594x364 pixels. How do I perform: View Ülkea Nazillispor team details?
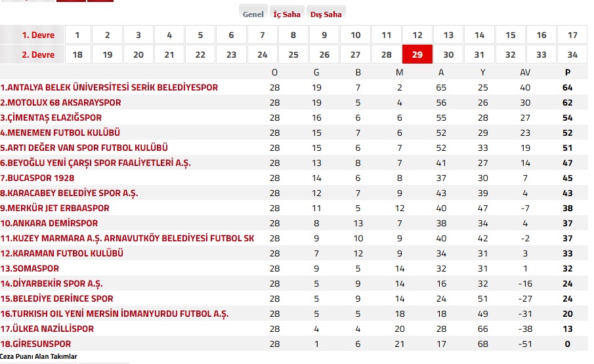point(47,329)
